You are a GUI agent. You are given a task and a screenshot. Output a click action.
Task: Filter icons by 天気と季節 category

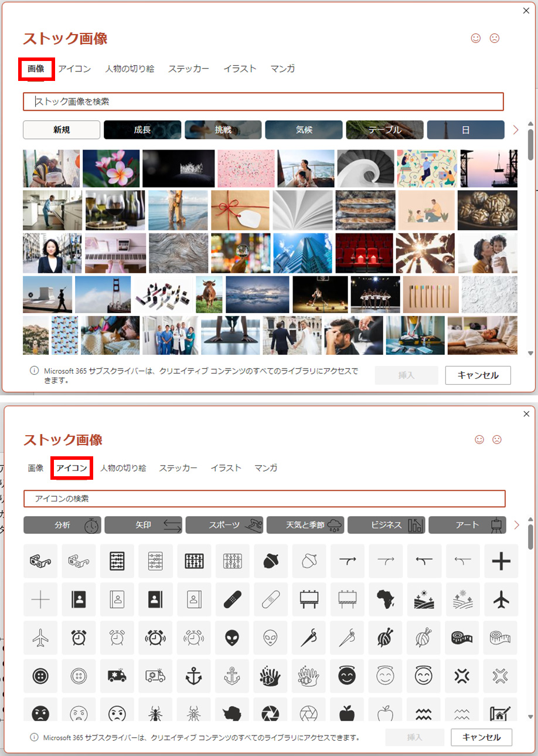pos(305,525)
